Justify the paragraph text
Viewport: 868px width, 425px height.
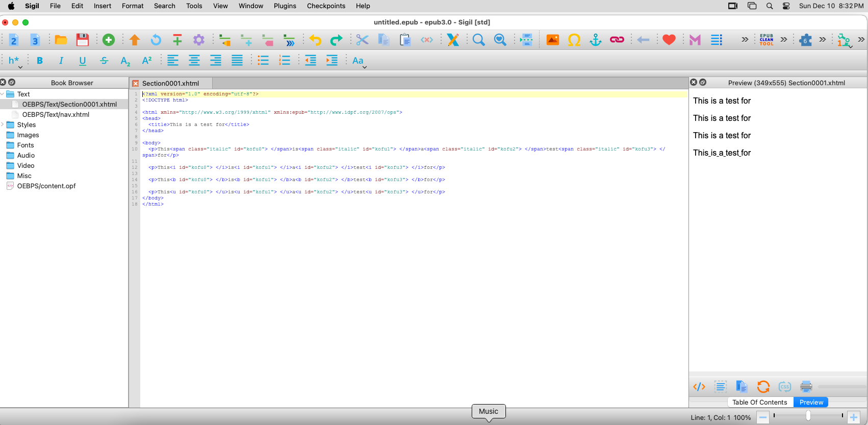pos(237,61)
